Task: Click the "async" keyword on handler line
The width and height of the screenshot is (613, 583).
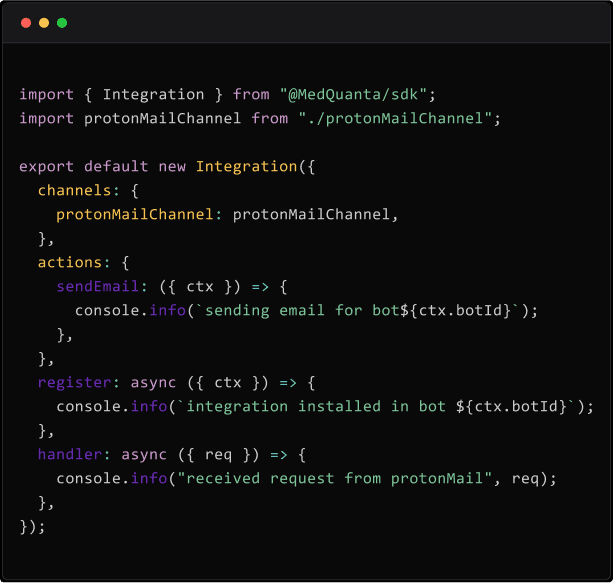Action: click(144, 455)
